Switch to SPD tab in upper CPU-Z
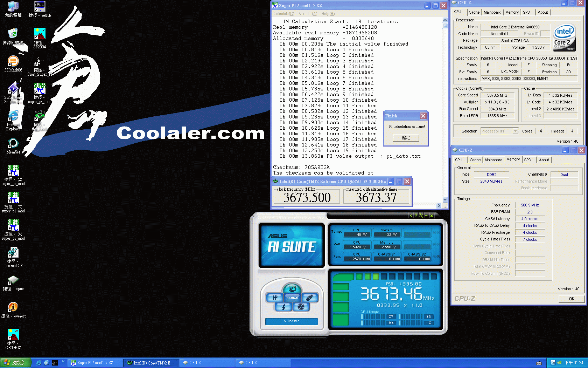Viewport: 588px width, 368px height. (x=526, y=12)
